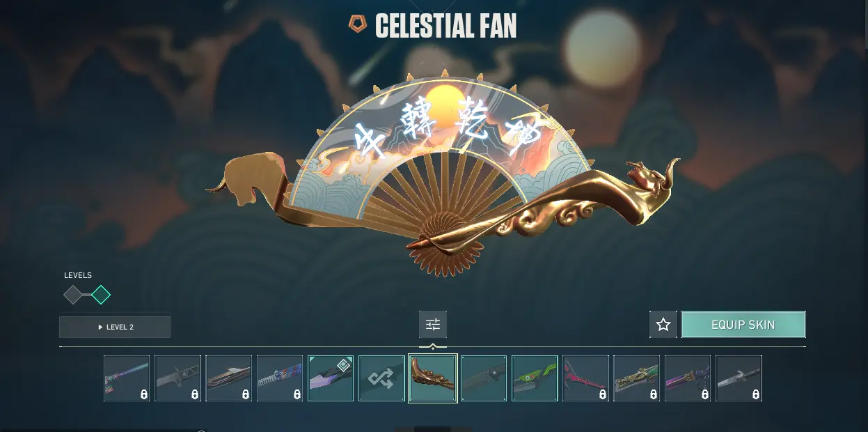The width and height of the screenshot is (868, 432).
Task: Select the green blade melee skin
Action: (x=535, y=378)
